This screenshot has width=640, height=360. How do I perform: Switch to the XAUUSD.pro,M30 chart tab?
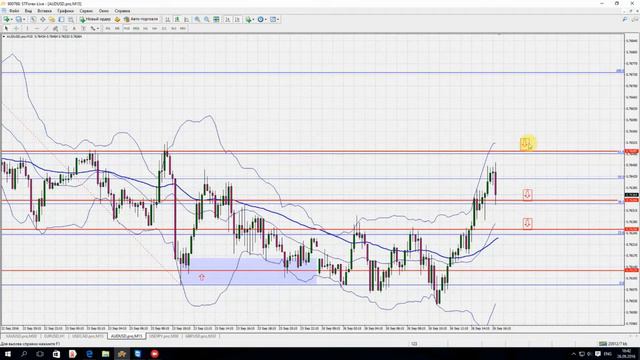(21, 336)
